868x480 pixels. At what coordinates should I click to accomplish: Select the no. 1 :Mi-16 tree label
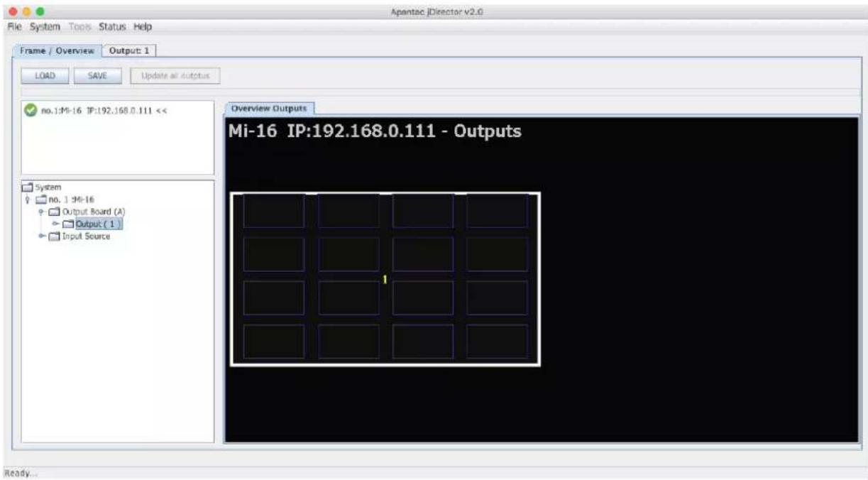pos(71,200)
